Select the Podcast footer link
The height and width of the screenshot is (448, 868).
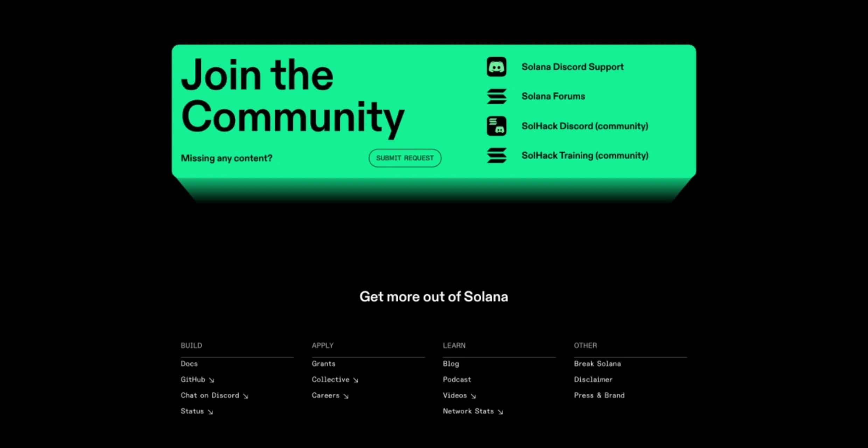pyautogui.click(x=457, y=379)
